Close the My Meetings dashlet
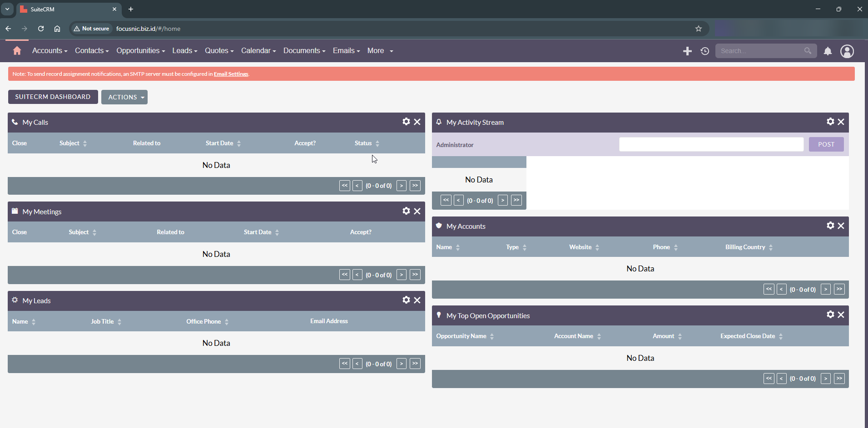Viewport: 868px width, 428px height. coord(417,211)
